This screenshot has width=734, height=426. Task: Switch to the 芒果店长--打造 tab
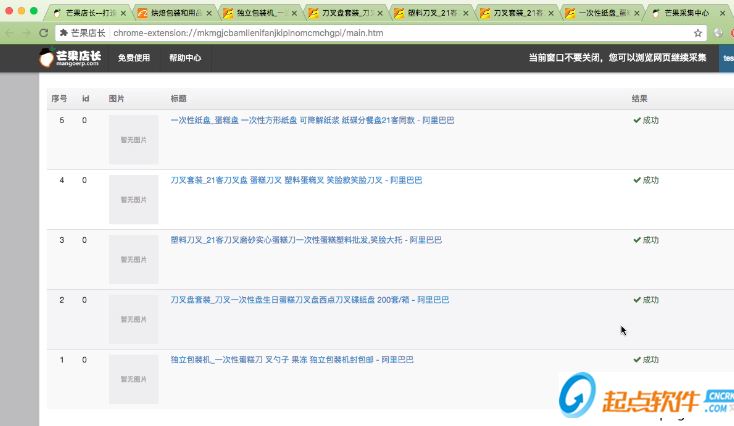(87, 13)
